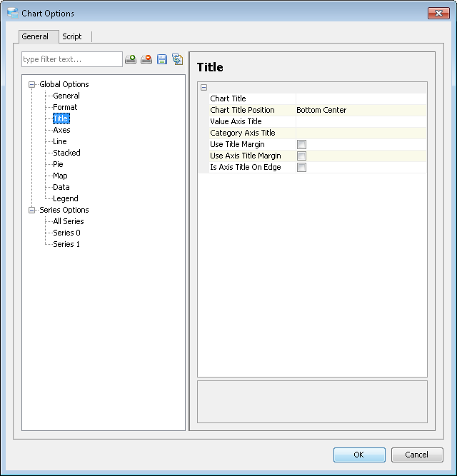The image size is (457, 476).
Task: Click the Value Axis Title value field
Action: tap(361, 121)
